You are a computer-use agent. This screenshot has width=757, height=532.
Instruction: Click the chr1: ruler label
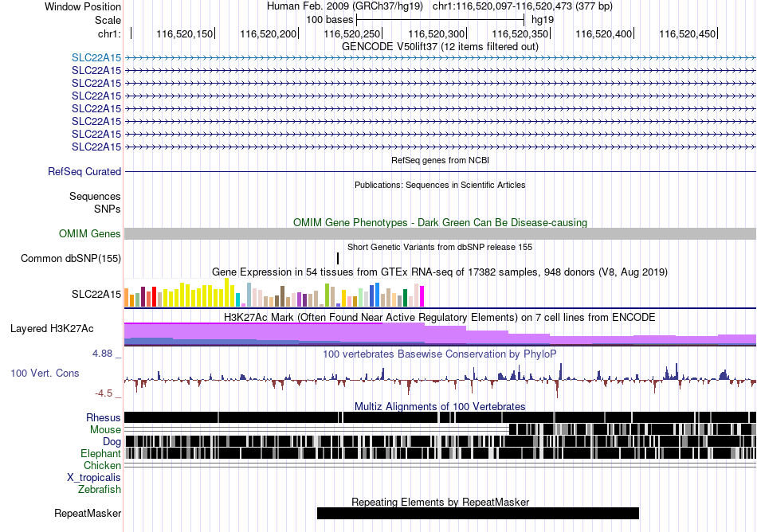click(x=109, y=33)
